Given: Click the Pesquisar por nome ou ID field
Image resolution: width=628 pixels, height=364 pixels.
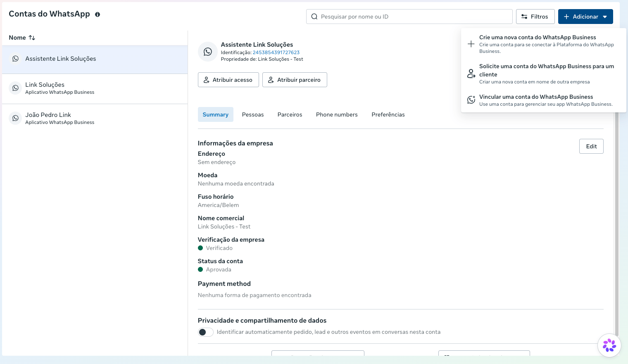Looking at the screenshot, I should tap(409, 17).
